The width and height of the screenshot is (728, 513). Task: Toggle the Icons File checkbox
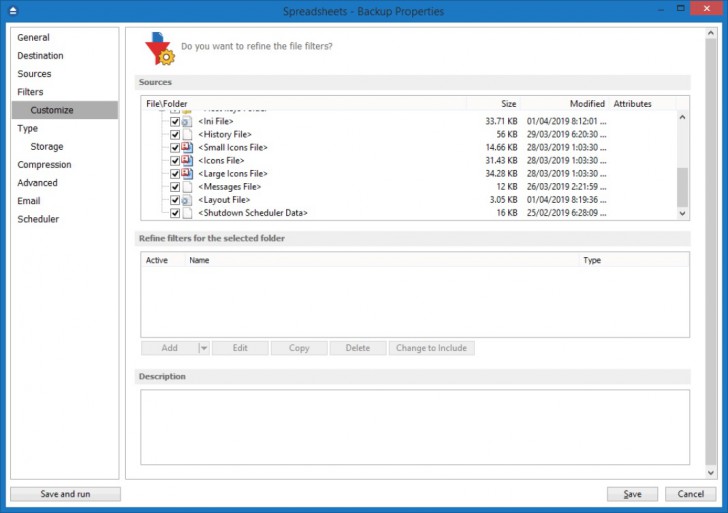[175, 161]
